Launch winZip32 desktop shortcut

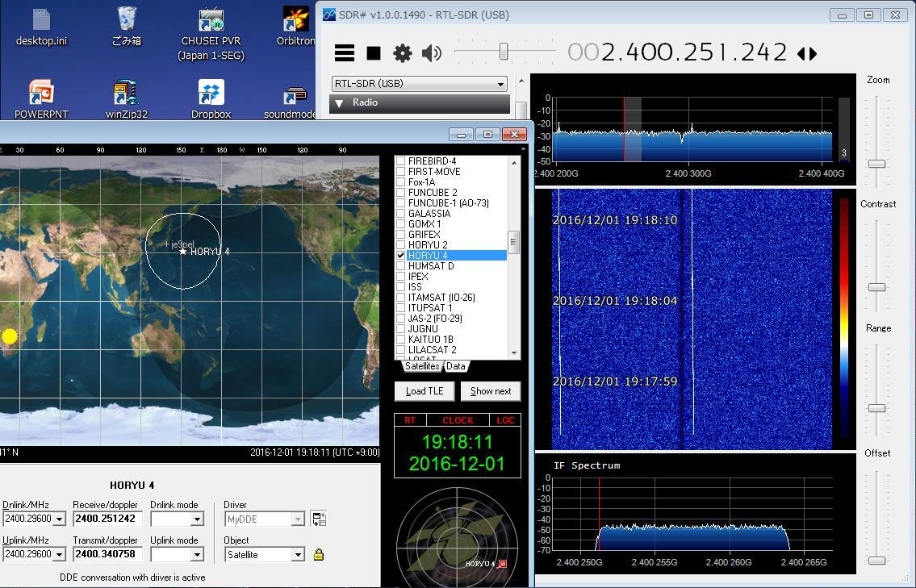click(x=126, y=99)
